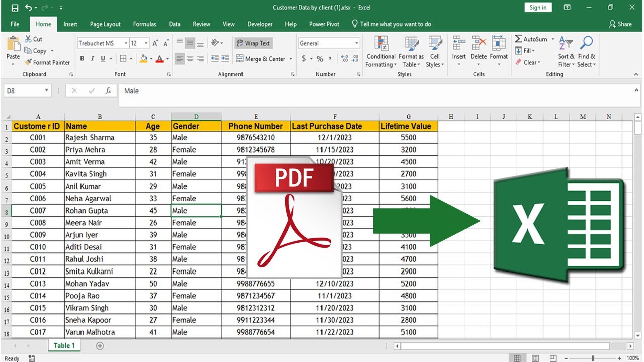Image resolution: width=644 pixels, height=362 pixels.
Task: Toggle Underline formatting
Action: pyautogui.click(x=103, y=59)
